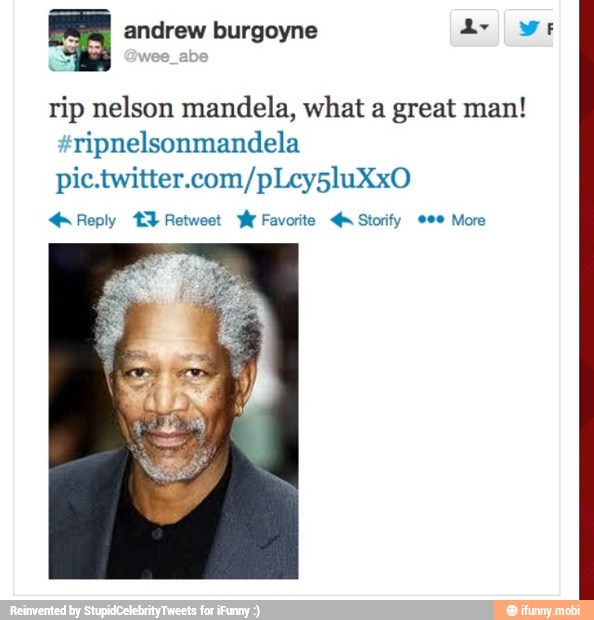Click the Reinvented by StupidCelebrityTweets footer text

[134, 611]
